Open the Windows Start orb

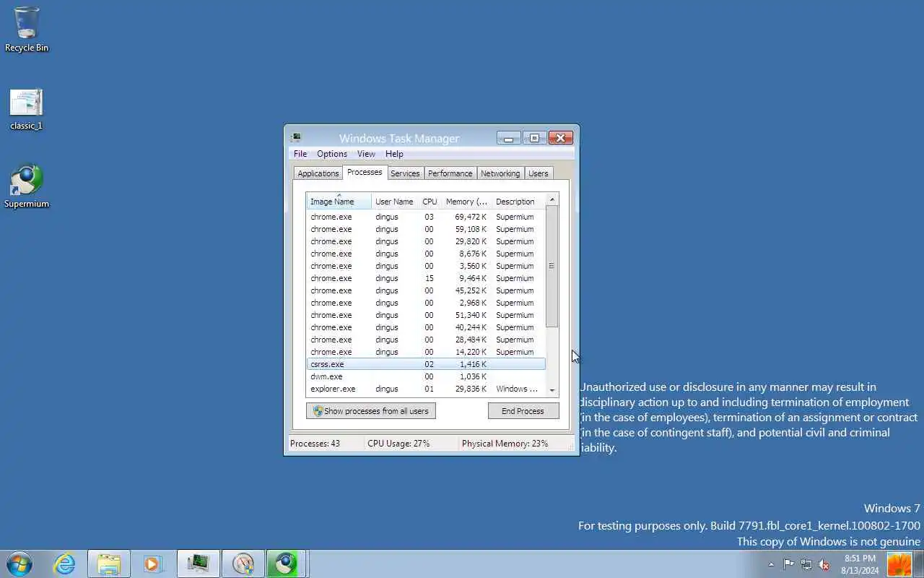tap(19, 564)
